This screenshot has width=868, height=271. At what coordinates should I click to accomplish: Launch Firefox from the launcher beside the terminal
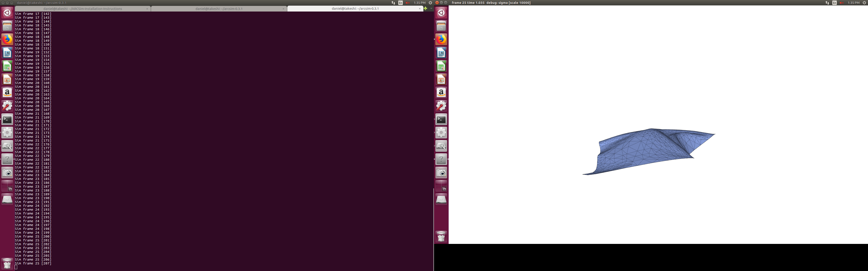tap(7, 39)
